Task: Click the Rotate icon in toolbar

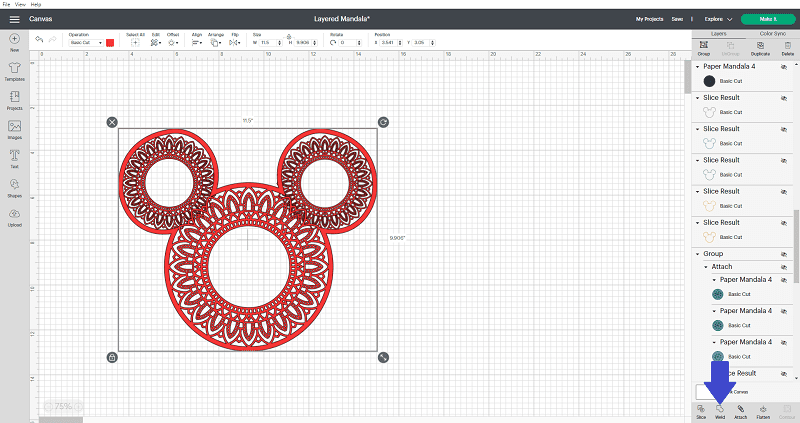Action: [333, 43]
